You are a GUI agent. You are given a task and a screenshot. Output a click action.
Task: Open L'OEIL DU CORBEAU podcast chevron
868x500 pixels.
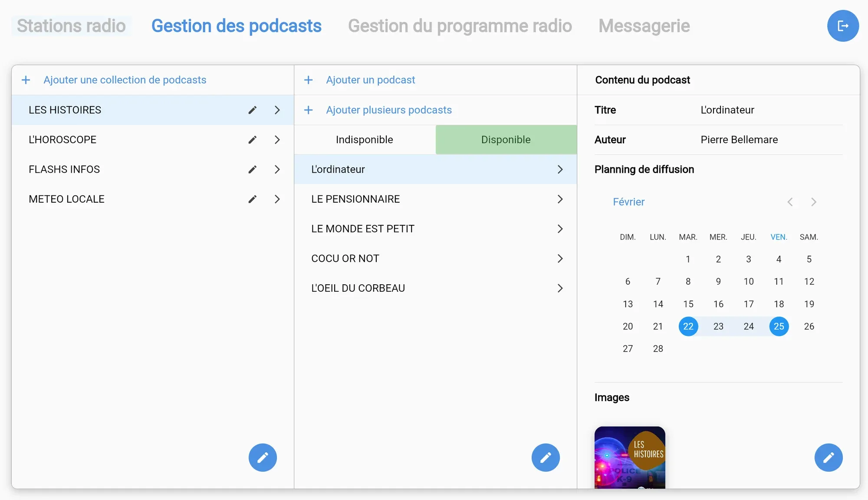pos(560,289)
